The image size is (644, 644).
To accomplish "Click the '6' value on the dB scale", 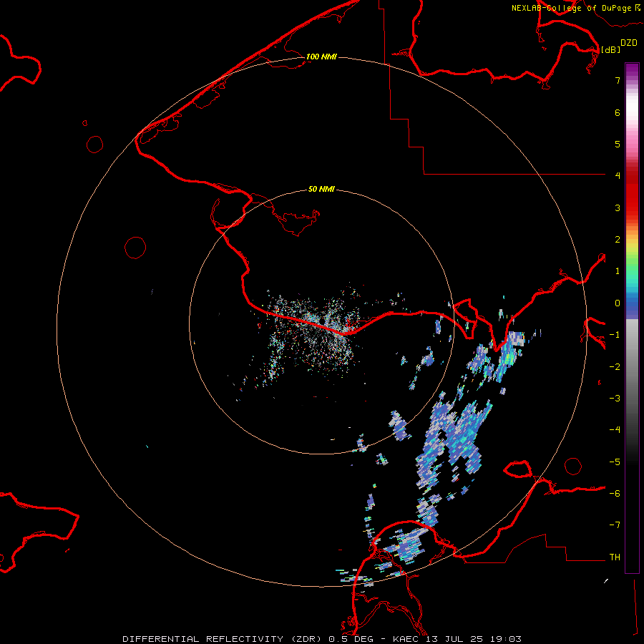I will click(618, 112).
